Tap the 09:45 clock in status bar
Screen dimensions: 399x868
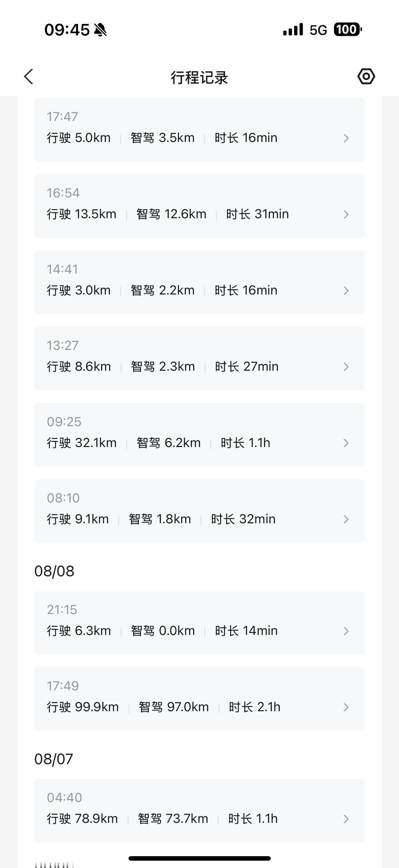click(x=67, y=30)
